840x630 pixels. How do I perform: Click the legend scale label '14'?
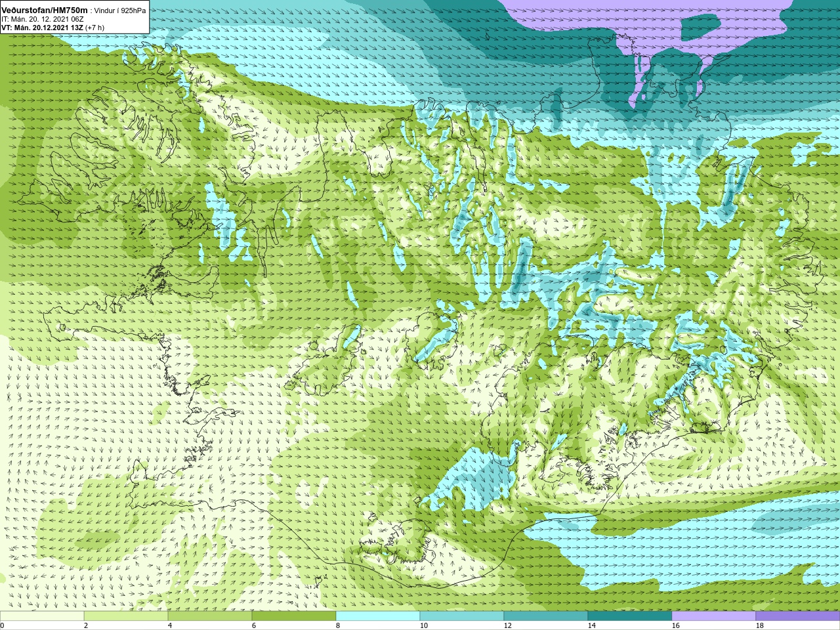(x=592, y=625)
